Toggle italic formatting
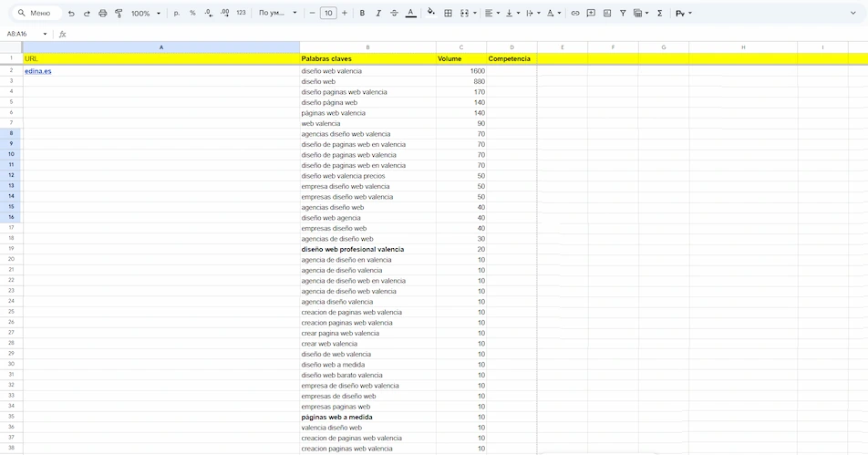868x455 pixels. tap(377, 14)
